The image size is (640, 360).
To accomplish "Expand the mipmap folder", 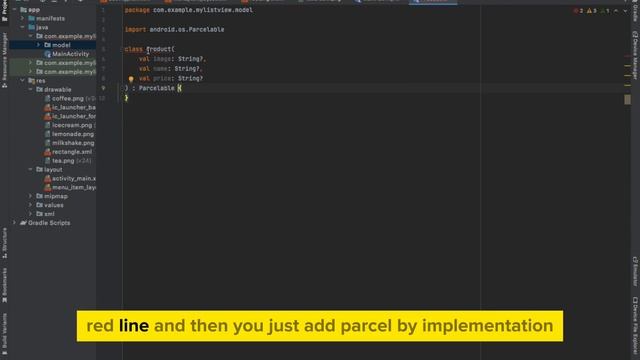I will coord(31,196).
